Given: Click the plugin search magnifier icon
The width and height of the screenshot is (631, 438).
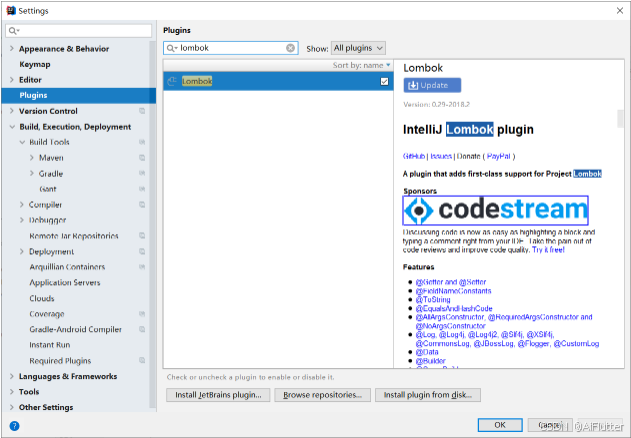Looking at the screenshot, I should 171,48.
